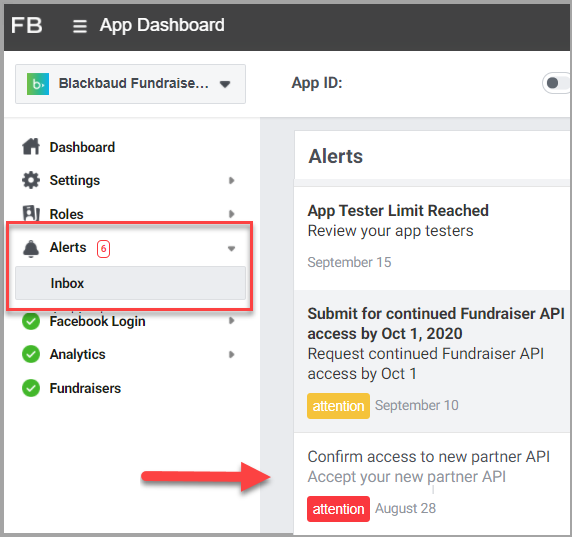
Task: Open the Blackbaud Fundraise app dropdown
Action: 130,84
